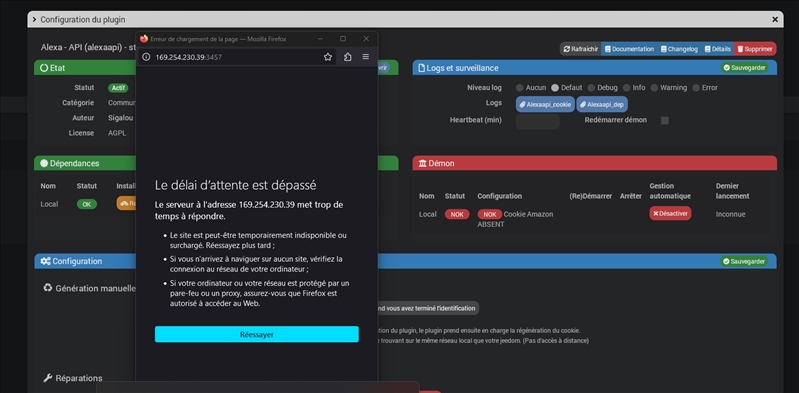Select the Aucun log level

click(x=520, y=88)
